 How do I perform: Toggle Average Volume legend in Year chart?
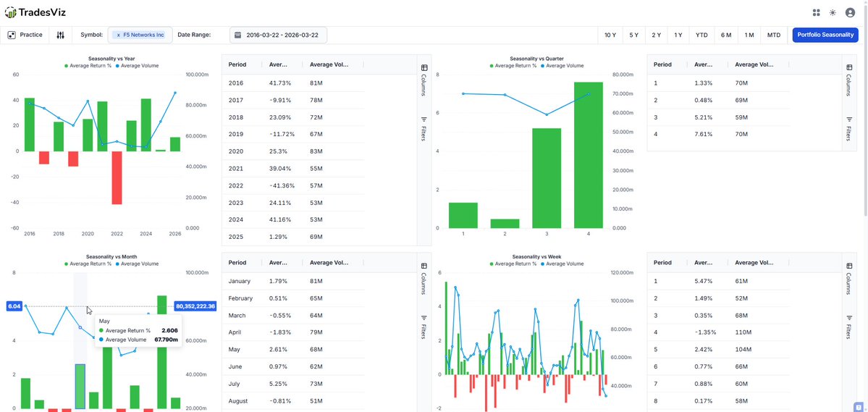(137, 65)
